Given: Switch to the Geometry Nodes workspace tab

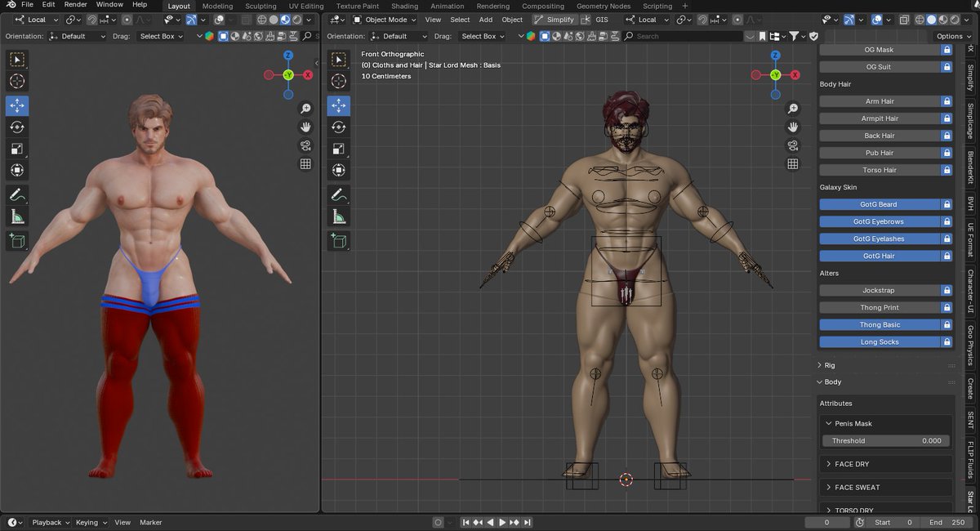Looking at the screenshot, I should click(x=604, y=6).
